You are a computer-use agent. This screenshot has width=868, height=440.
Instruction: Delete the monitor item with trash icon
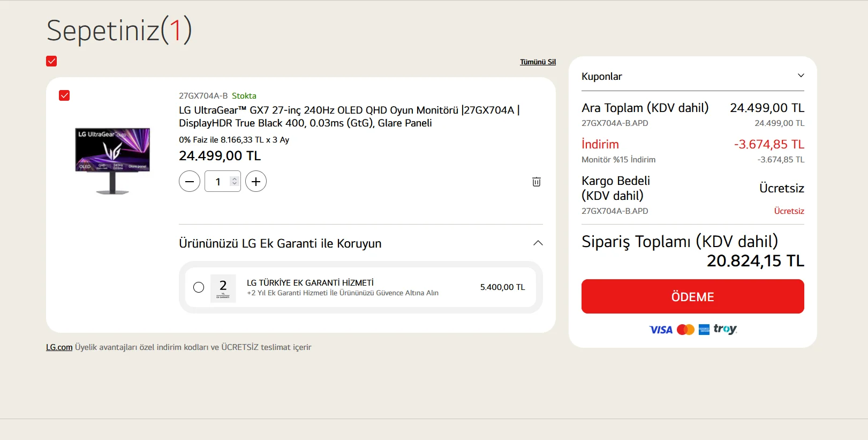click(537, 182)
